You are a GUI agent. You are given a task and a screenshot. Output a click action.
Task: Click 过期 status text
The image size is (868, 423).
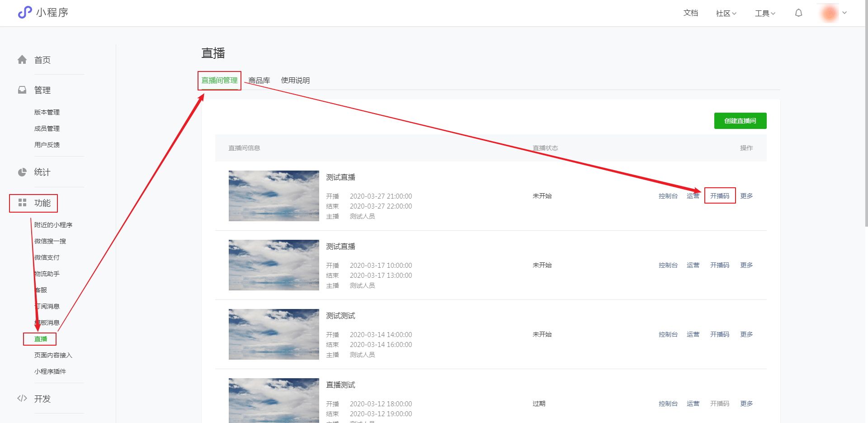pos(539,404)
